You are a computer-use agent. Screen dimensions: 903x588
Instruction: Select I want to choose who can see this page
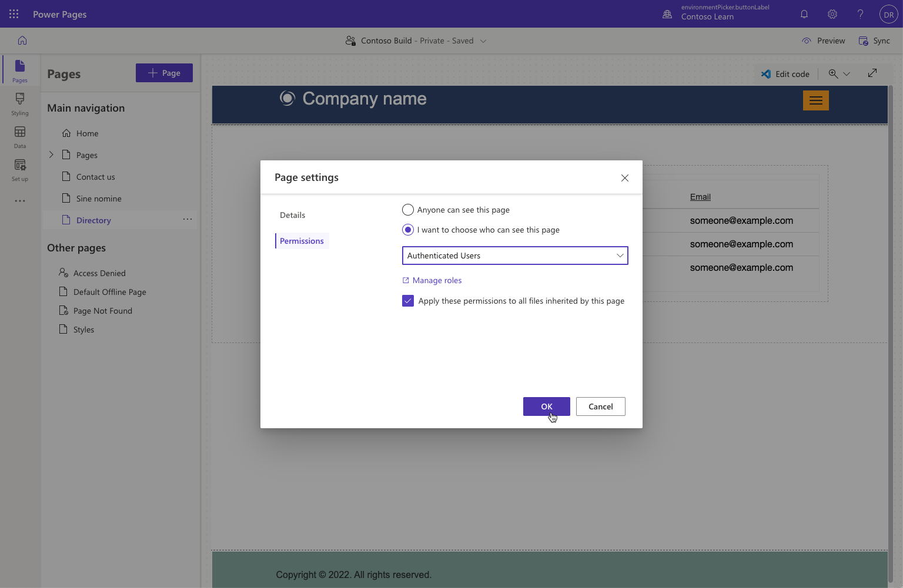(407, 230)
